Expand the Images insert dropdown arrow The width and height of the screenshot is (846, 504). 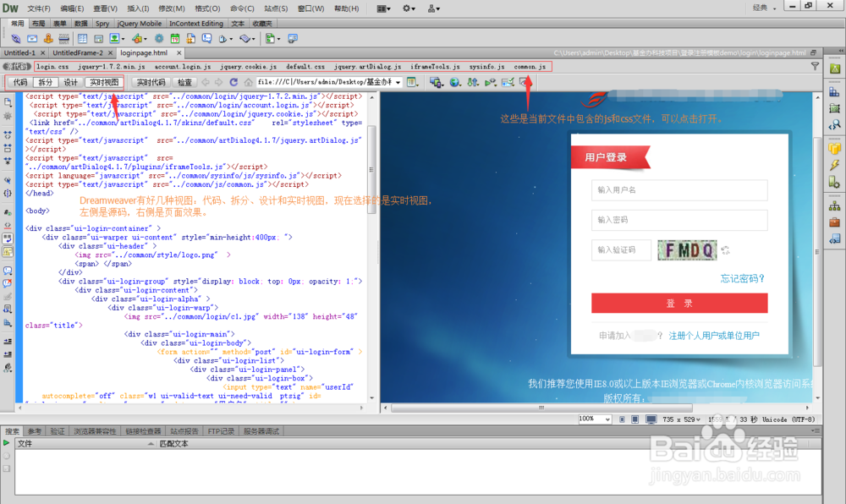[x=123, y=39]
